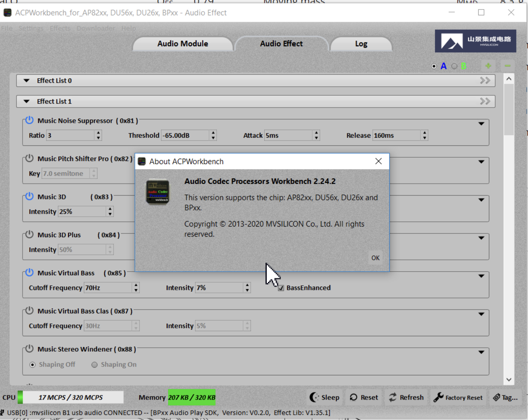Click the Attack 5ms stepper arrows

pos(316,135)
